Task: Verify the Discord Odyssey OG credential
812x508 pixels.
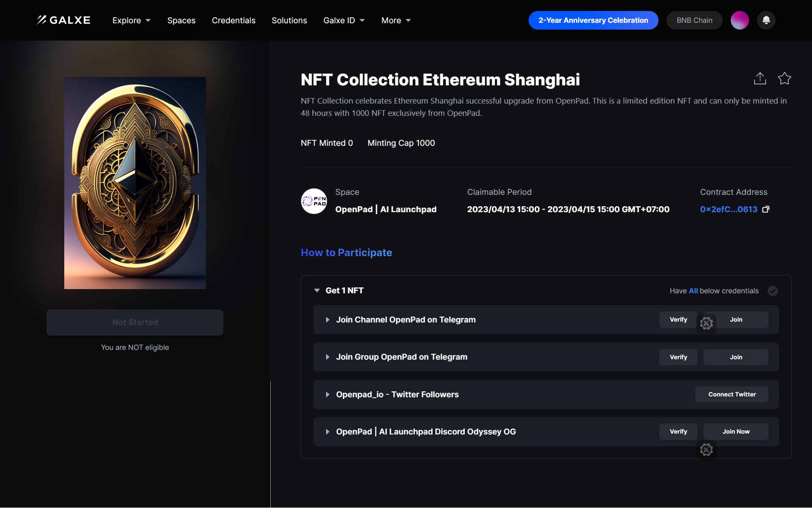Action: [x=678, y=432]
